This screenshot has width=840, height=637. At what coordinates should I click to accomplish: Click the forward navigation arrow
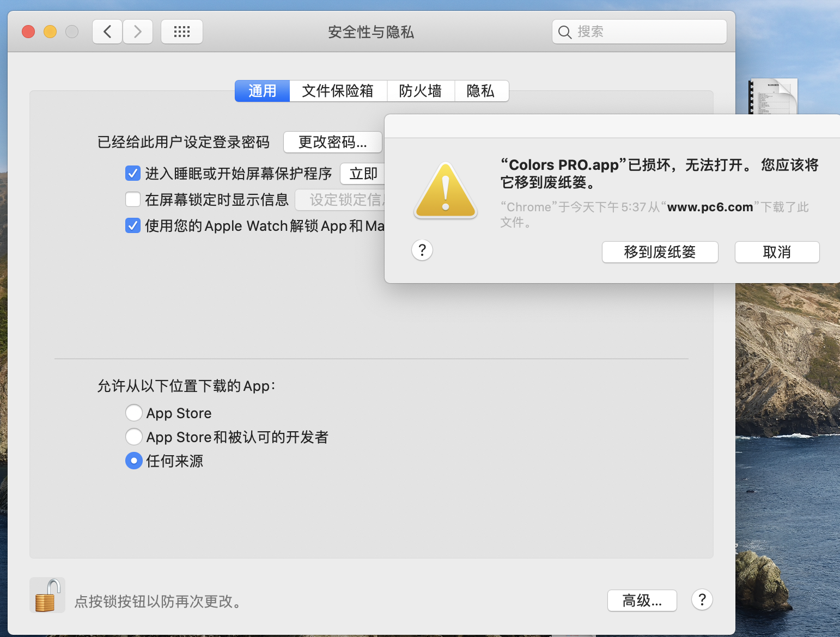coord(137,31)
